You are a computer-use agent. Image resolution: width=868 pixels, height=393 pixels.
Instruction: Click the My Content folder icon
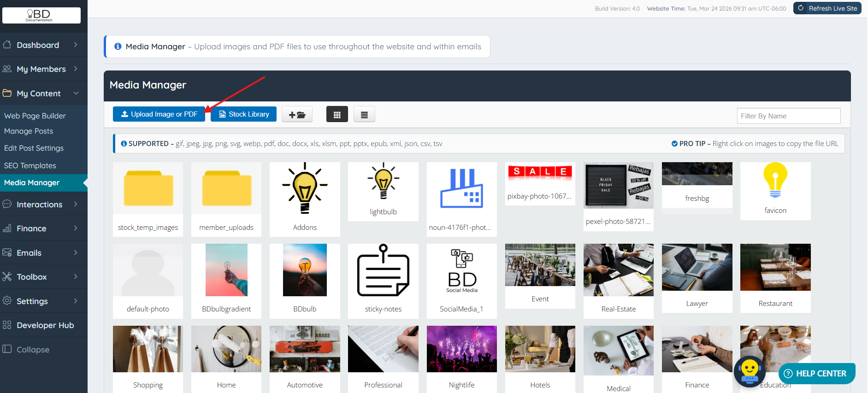tap(7, 93)
